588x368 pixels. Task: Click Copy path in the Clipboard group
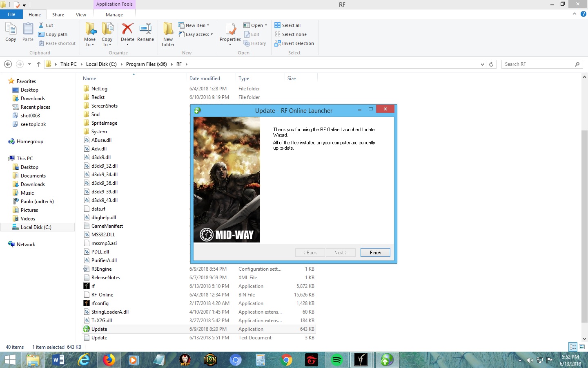(53, 34)
